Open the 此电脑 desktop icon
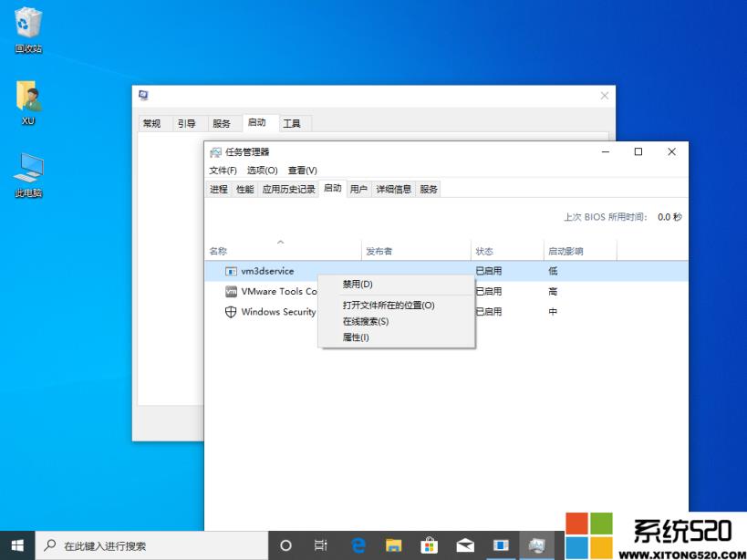 coord(27,169)
